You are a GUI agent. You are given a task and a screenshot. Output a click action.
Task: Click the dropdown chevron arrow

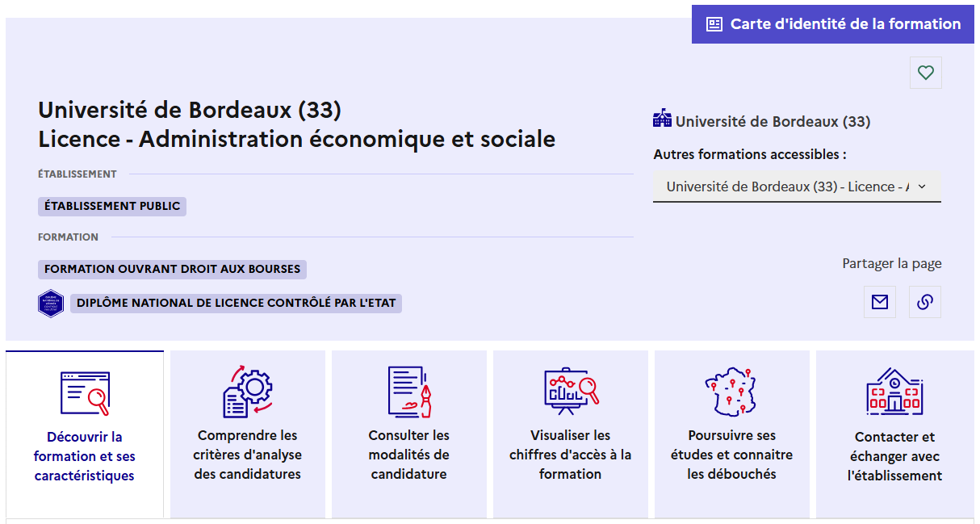coord(922,187)
